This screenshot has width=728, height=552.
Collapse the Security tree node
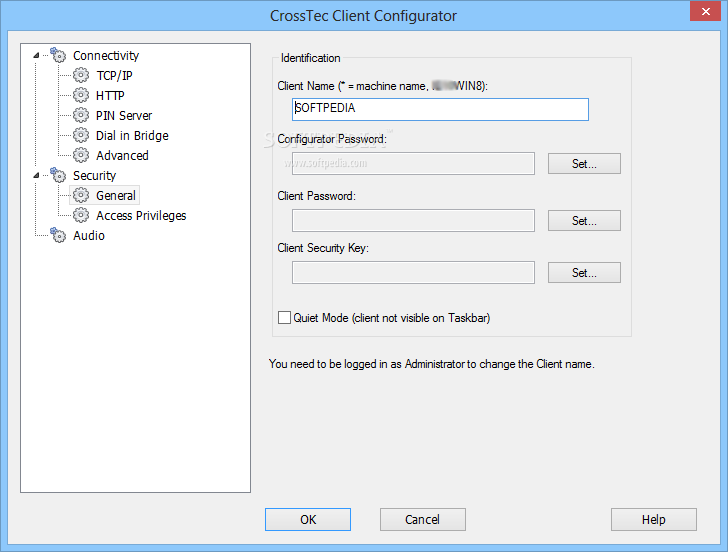coord(36,175)
